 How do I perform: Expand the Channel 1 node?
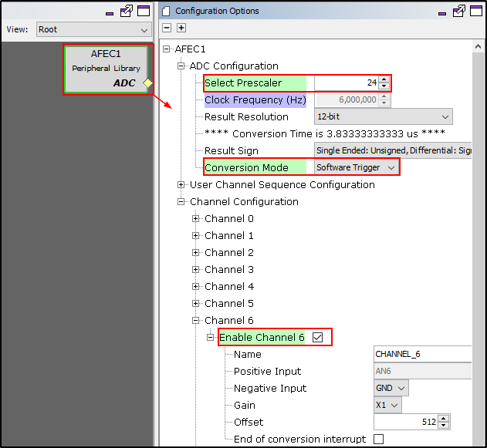tap(196, 236)
